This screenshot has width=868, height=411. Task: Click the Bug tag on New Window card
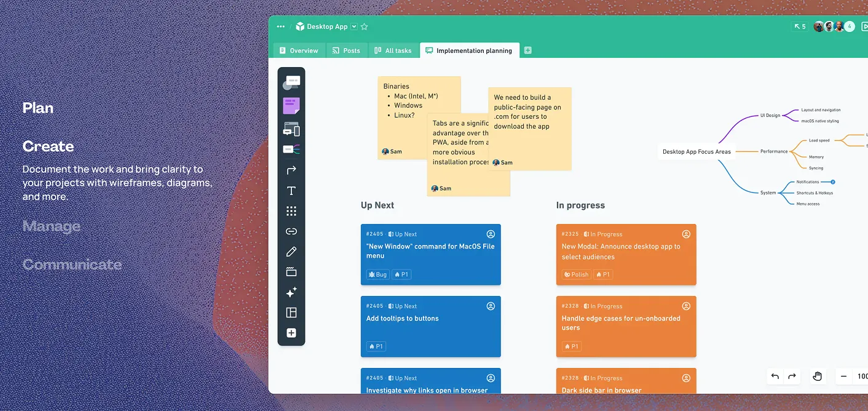377,274
